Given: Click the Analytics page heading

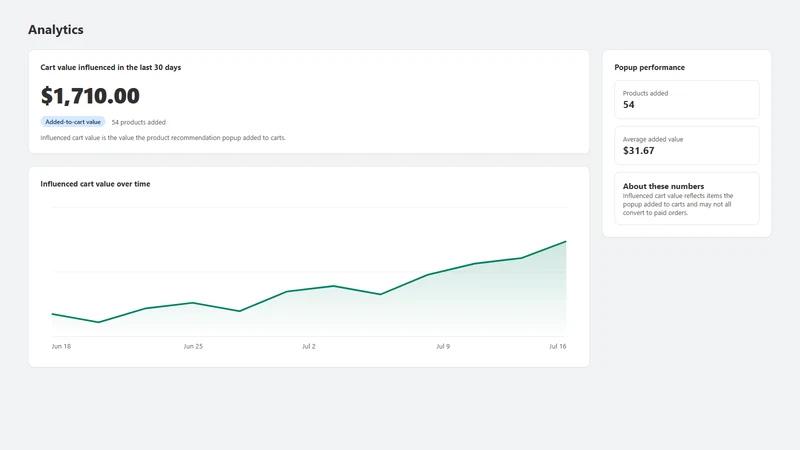Looking at the screenshot, I should (x=56, y=30).
